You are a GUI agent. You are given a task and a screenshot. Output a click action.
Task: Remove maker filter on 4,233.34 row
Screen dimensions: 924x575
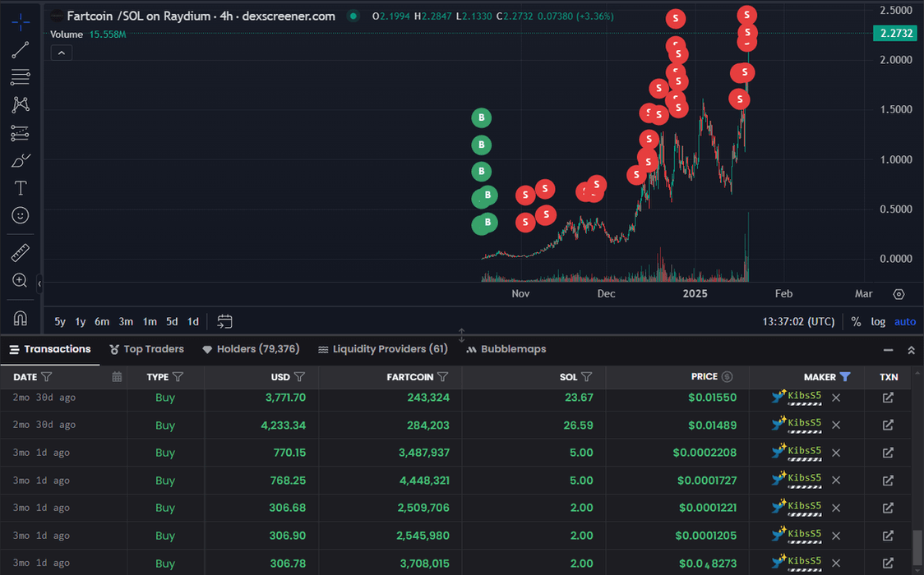(835, 425)
